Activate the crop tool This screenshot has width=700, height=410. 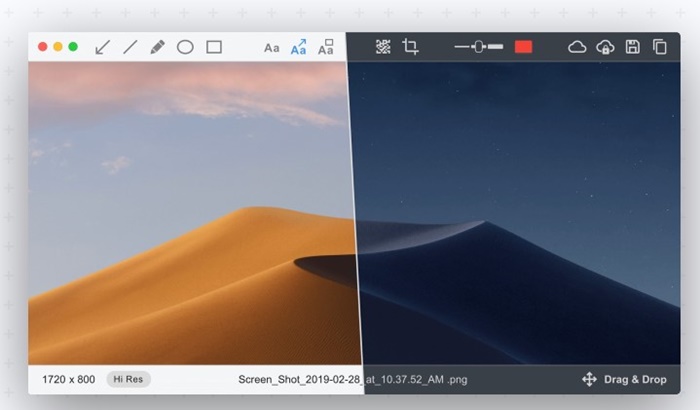(410, 46)
